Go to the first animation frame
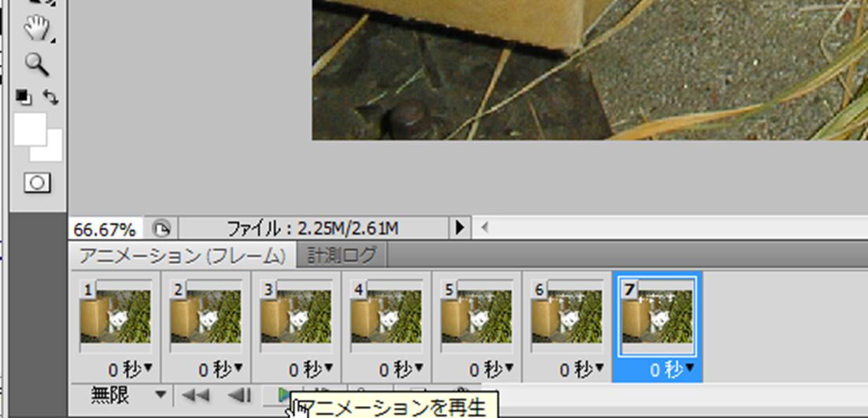This screenshot has width=868, height=418. [x=195, y=395]
